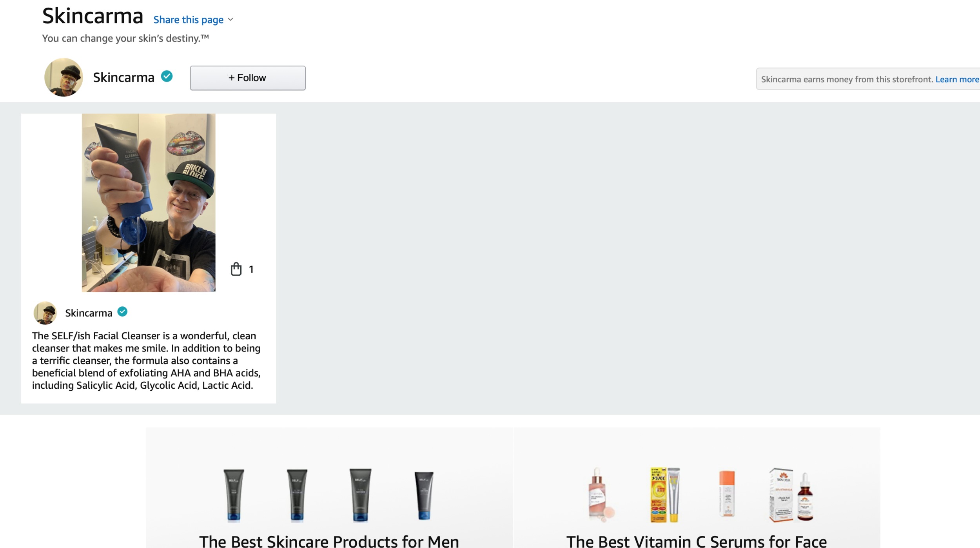980x548 pixels.
Task: Click the tagged product count "1" on the post
Action: tap(251, 269)
